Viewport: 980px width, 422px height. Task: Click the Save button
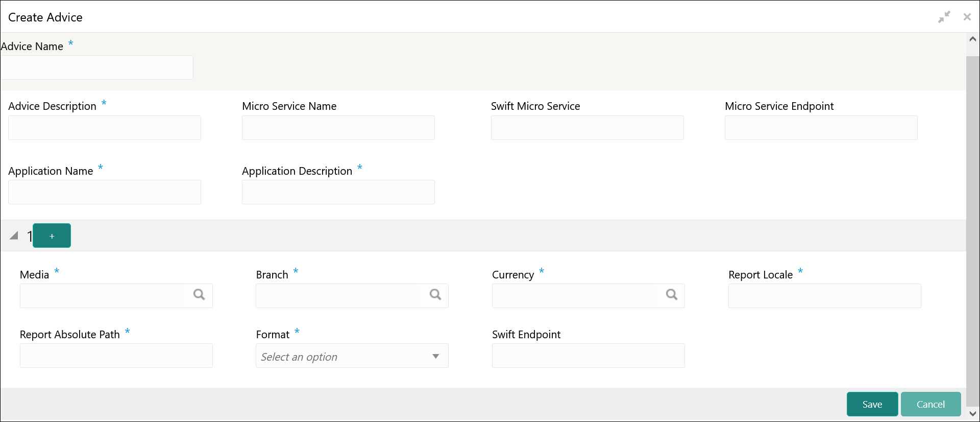tap(872, 404)
